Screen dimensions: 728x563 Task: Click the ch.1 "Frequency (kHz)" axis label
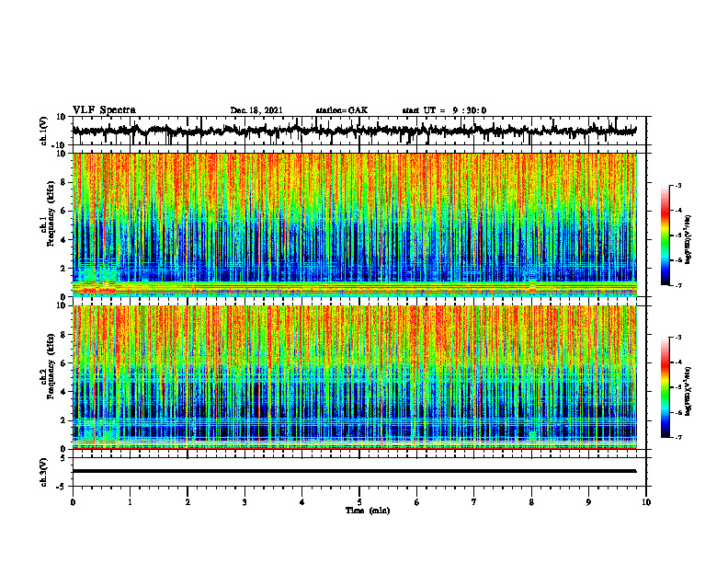(51, 214)
